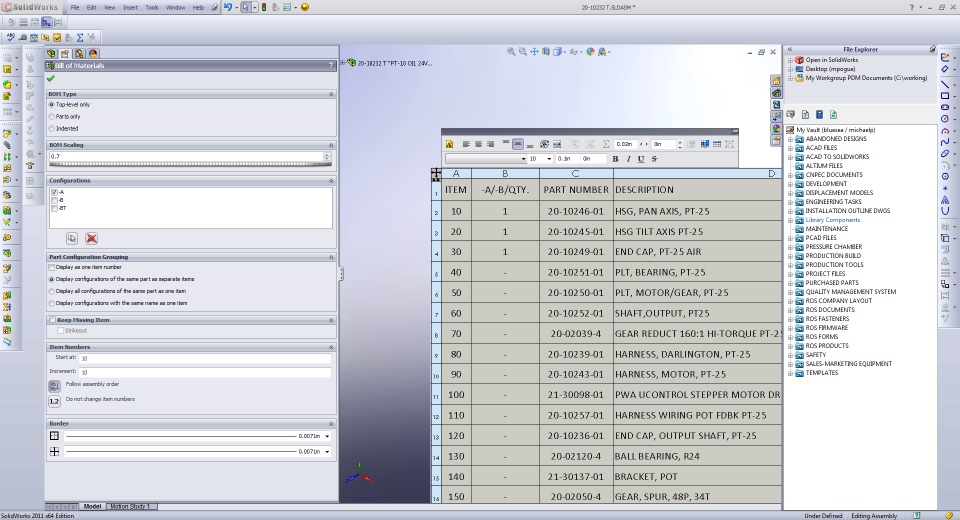Switch to the Motion Study 1 tab
The image size is (960, 520).
[x=130, y=507]
